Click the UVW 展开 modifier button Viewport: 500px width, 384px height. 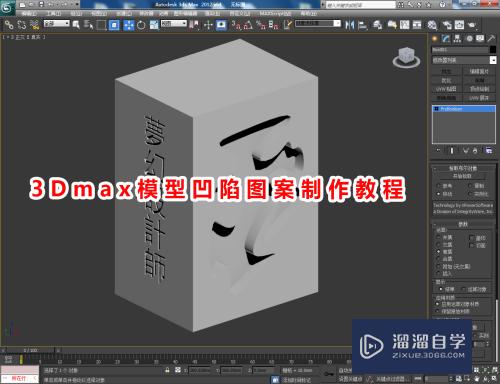[x=479, y=98]
